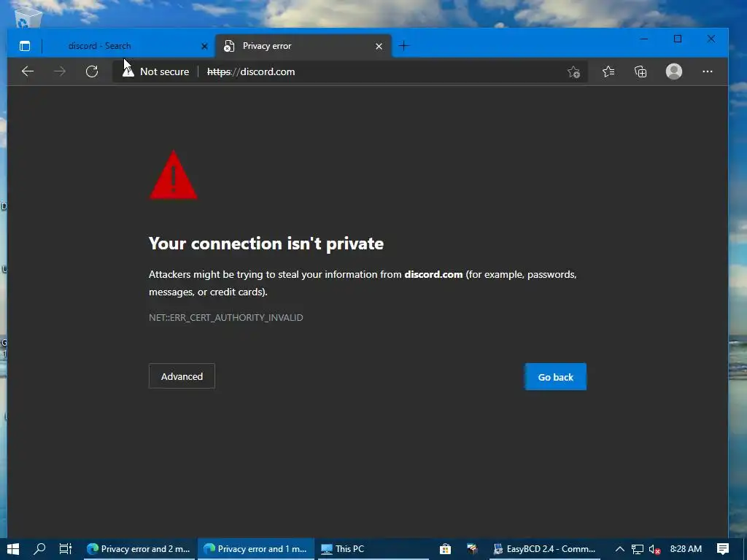Maximize the Edge browser window
Image resolution: width=747 pixels, height=560 pixels.
[678, 39]
